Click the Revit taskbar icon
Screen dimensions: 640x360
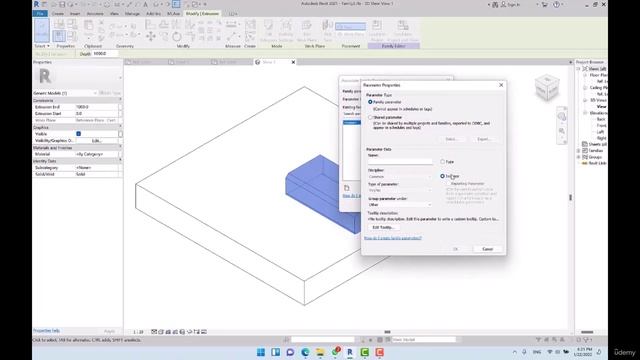click(350, 352)
